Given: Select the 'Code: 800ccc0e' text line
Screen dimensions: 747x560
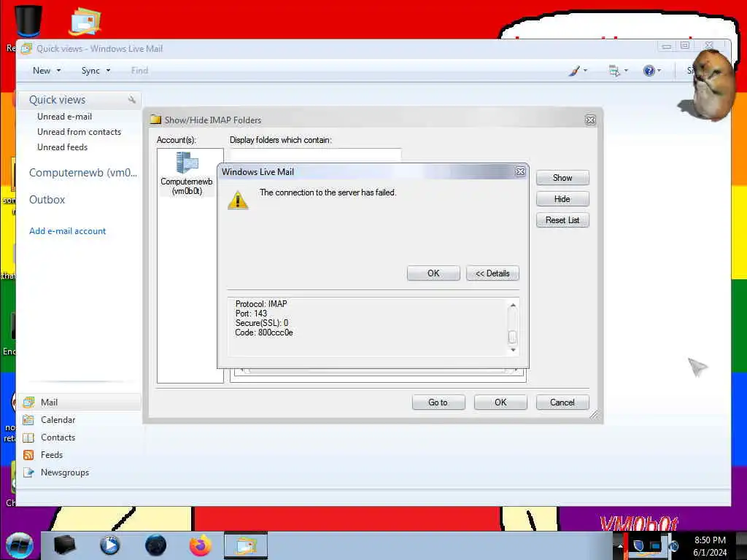Looking at the screenshot, I should 264,332.
